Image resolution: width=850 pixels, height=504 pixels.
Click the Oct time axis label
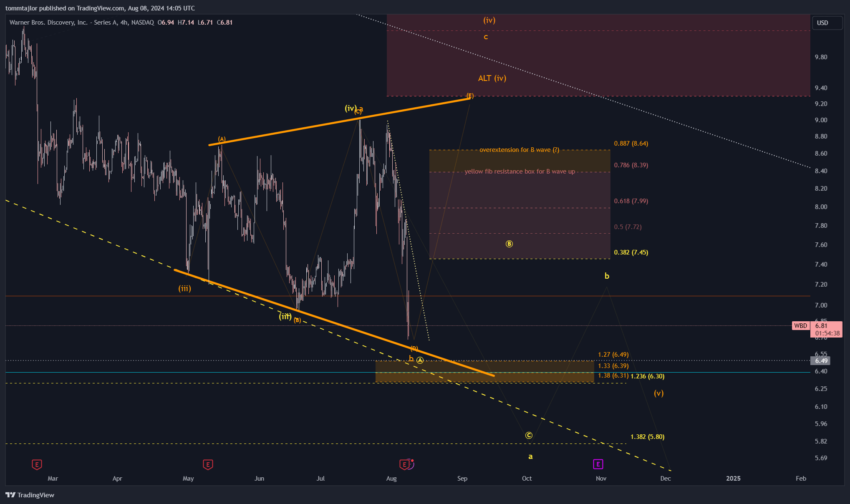[527, 479]
